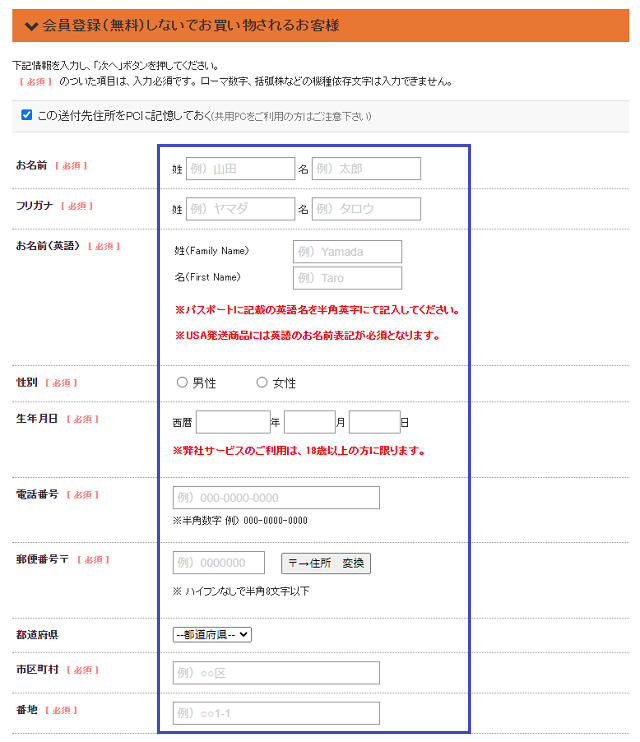Click the red USA shipping notice text

pos(308,336)
